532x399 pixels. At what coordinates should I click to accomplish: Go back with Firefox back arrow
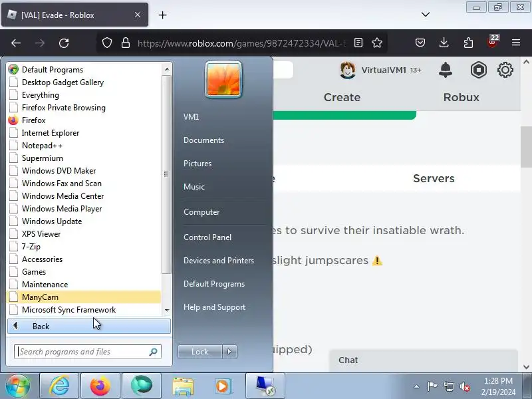16,43
